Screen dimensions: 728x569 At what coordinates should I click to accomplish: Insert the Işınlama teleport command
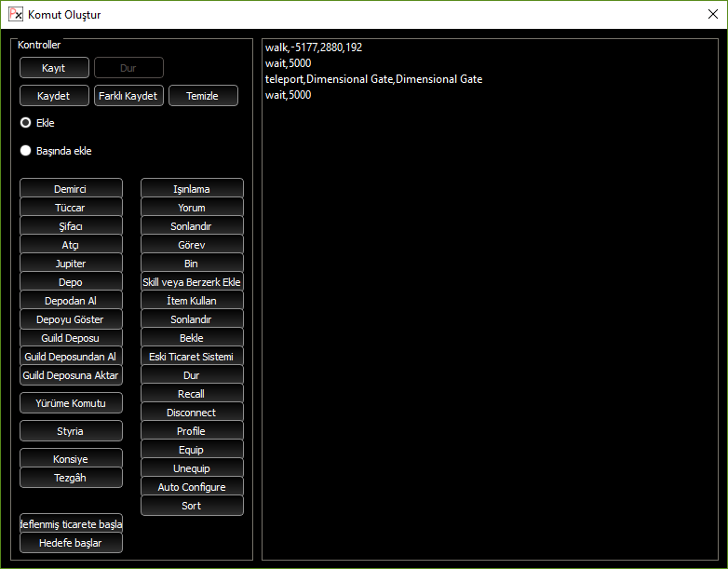pyautogui.click(x=192, y=189)
